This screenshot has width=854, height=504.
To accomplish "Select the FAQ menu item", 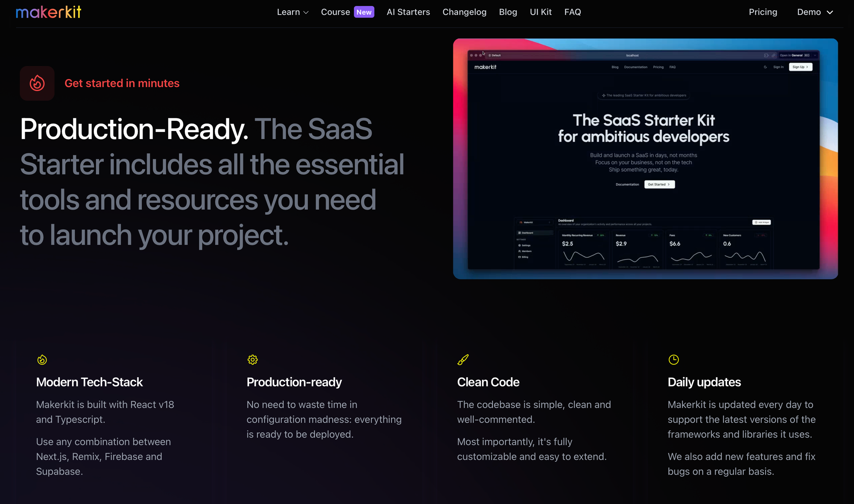I will 573,12.
